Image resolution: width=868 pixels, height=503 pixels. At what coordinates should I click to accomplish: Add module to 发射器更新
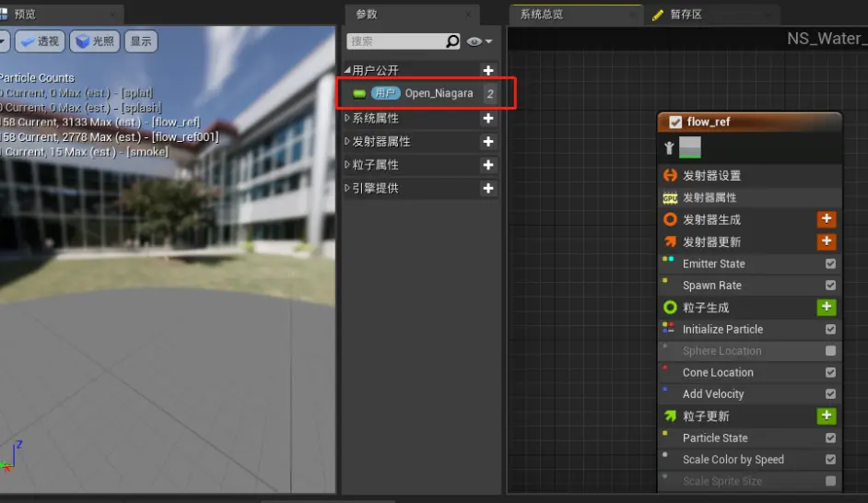coord(827,241)
